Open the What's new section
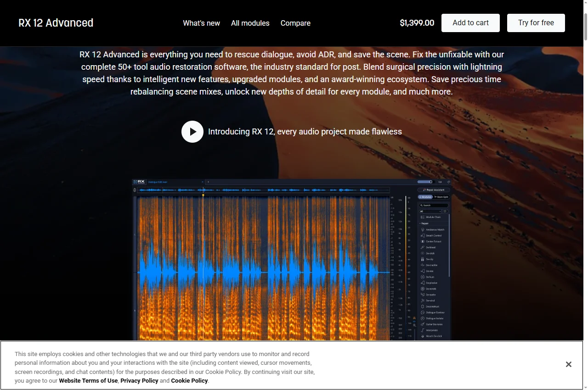Screen dimensions: 588x390 point(201,23)
